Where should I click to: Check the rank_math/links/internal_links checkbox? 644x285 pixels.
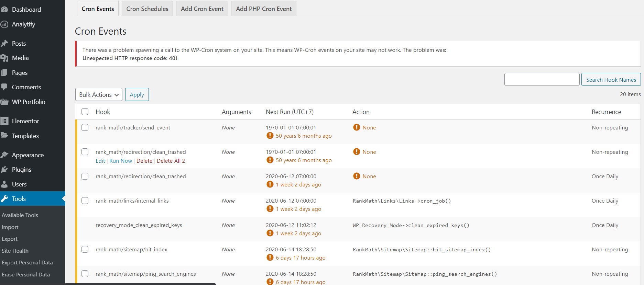pyautogui.click(x=85, y=201)
